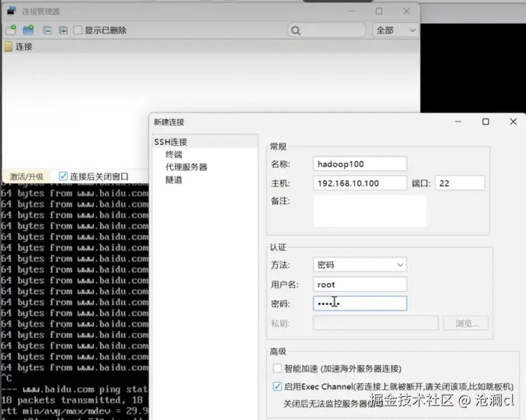Click the magnifier search icon
The width and height of the screenshot is (526, 420).
coord(296,31)
